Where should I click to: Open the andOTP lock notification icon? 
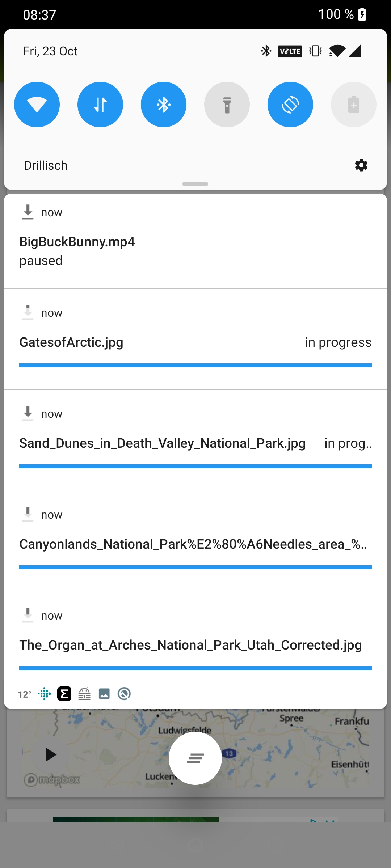(84, 694)
